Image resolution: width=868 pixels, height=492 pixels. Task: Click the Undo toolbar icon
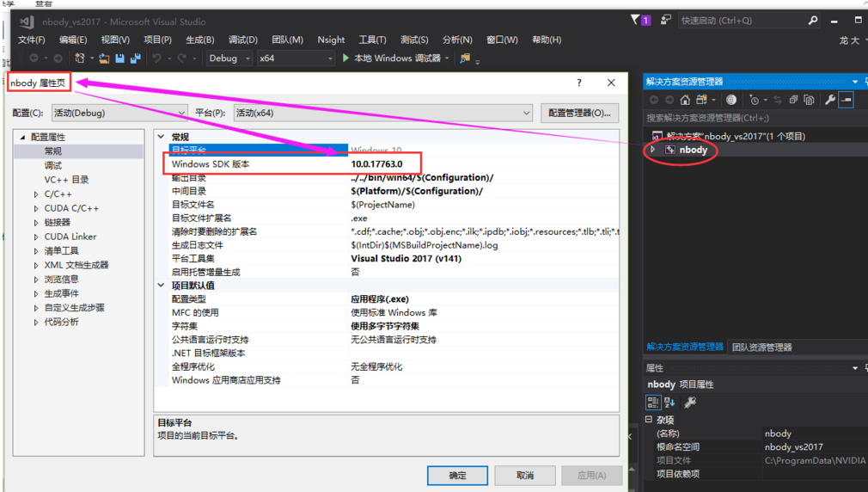[x=157, y=58]
